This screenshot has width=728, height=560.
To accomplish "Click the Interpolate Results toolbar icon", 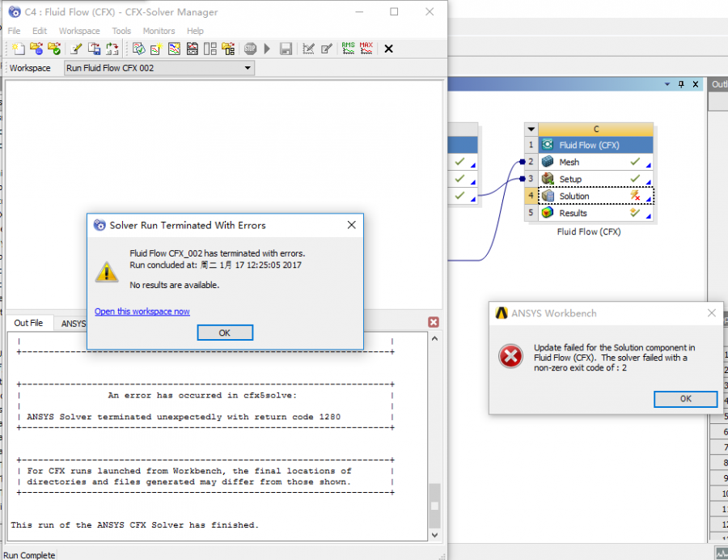I will point(112,49).
